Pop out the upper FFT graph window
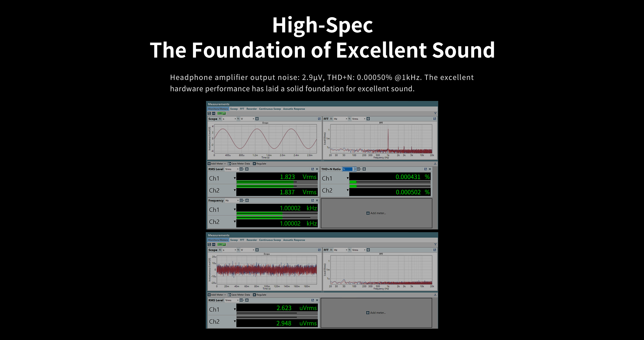 pyautogui.click(x=434, y=119)
